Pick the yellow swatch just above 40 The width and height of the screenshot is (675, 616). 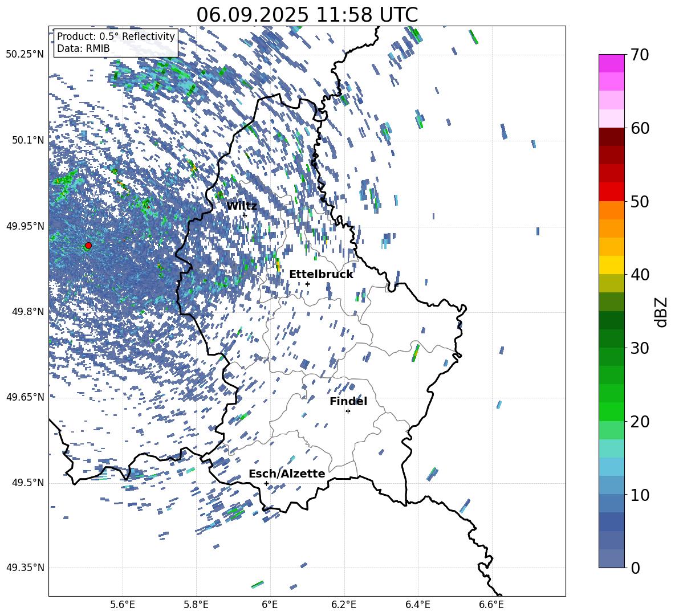pos(611,265)
